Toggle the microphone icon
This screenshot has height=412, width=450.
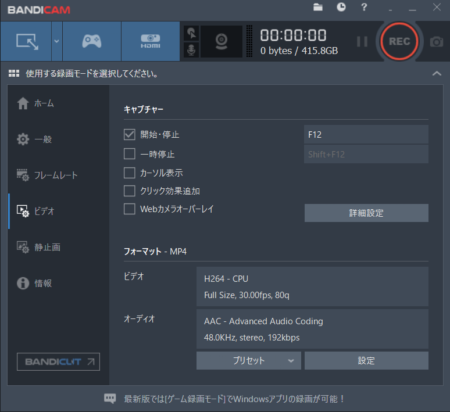coord(191,50)
